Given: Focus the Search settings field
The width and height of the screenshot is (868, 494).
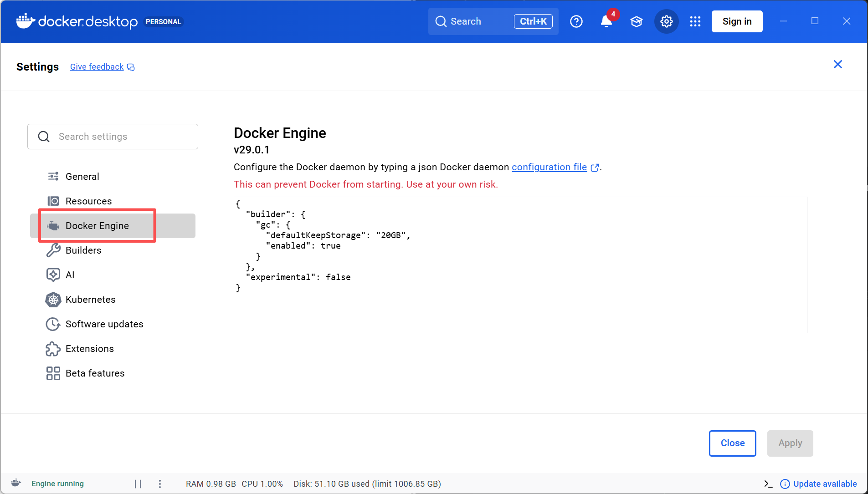Looking at the screenshot, I should (113, 137).
